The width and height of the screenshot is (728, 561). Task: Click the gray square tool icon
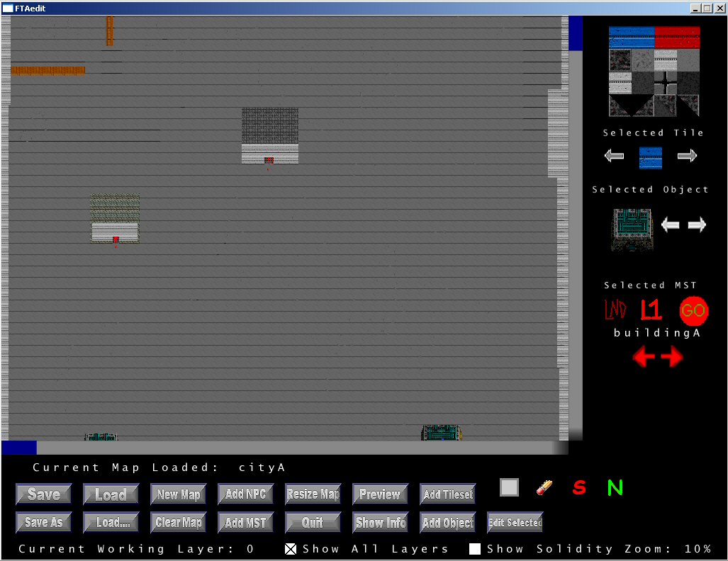[509, 487]
